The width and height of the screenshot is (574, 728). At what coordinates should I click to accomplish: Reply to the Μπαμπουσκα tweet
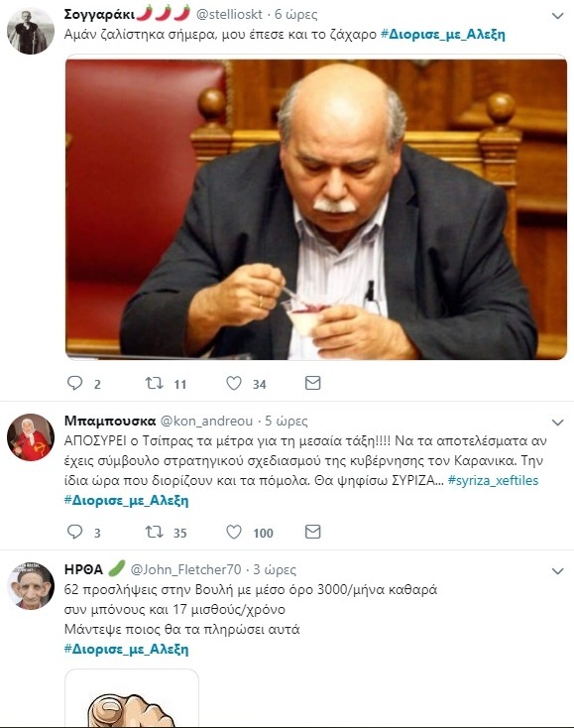[x=74, y=532]
